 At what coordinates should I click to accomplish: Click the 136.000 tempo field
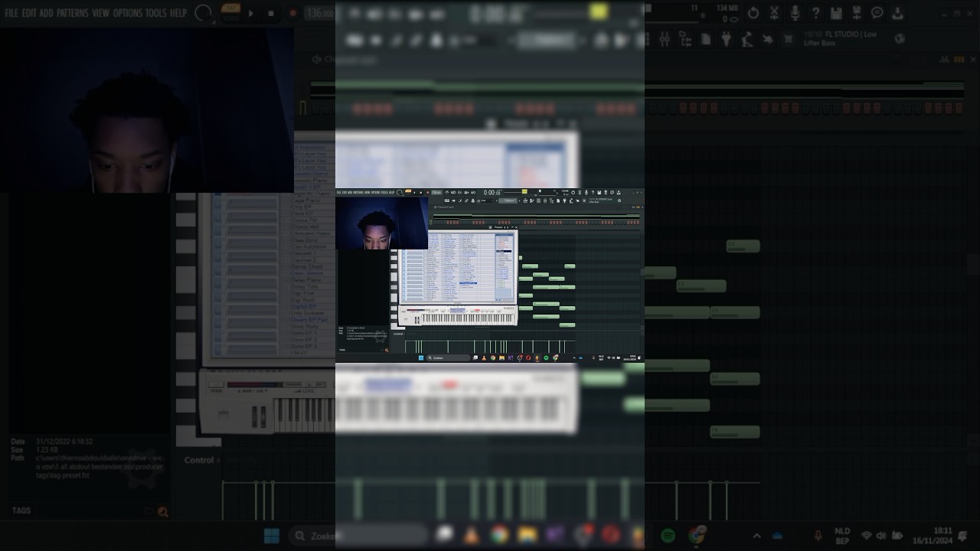tap(320, 13)
